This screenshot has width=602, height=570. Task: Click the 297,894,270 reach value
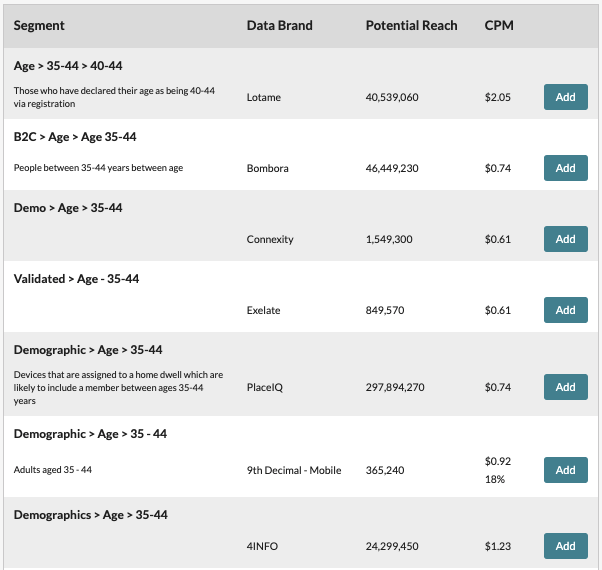395,387
